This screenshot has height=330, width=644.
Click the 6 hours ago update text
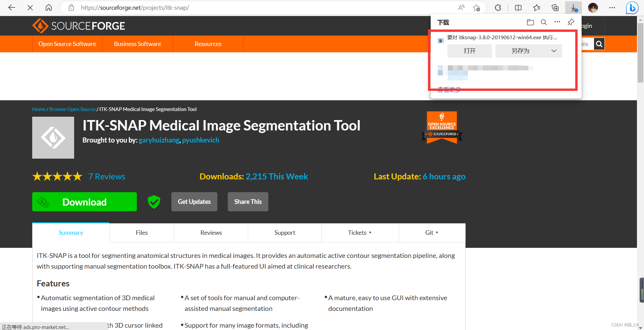click(444, 176)
